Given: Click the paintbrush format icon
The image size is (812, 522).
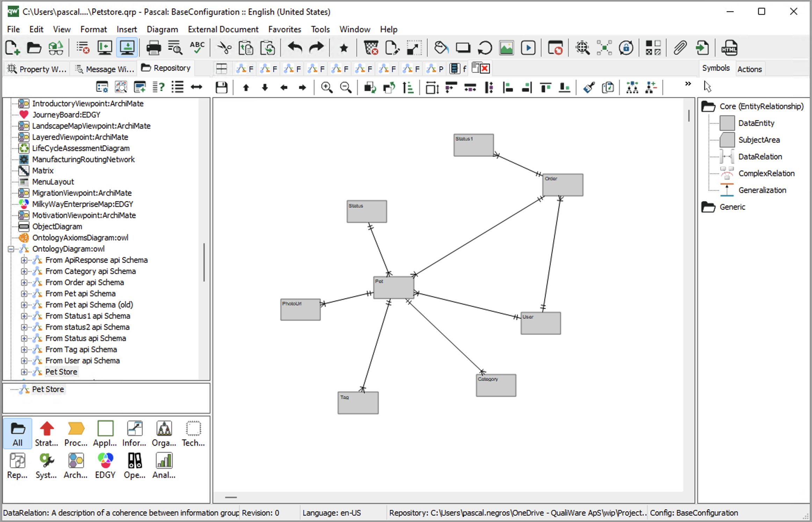Looking at the screenshot, I should click(589, 87).
